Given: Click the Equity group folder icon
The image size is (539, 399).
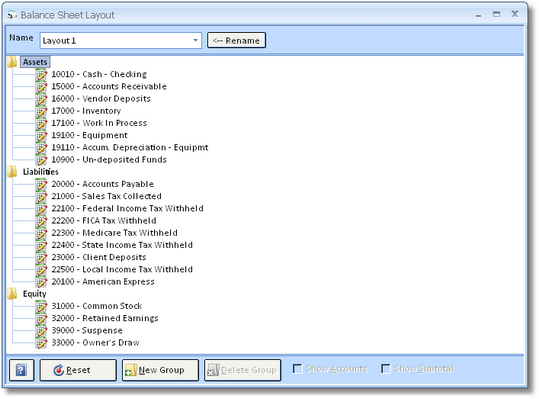Looking at the screenshot, I should pos(12,294).
